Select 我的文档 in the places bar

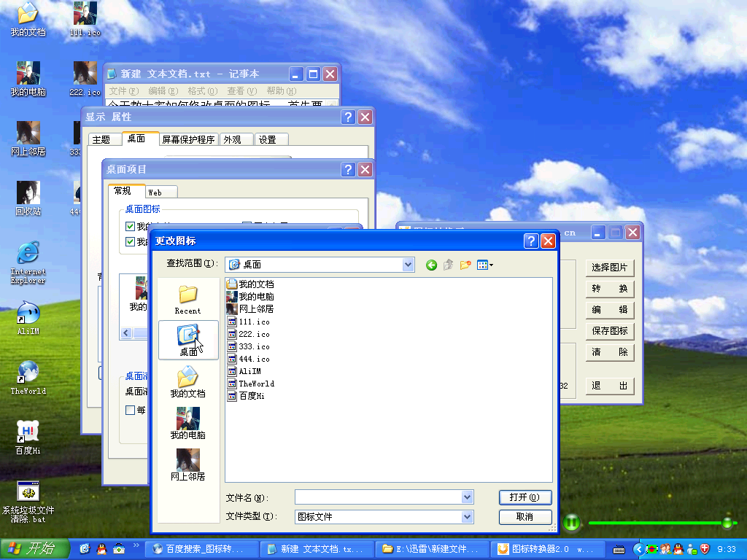coord(187,381)
